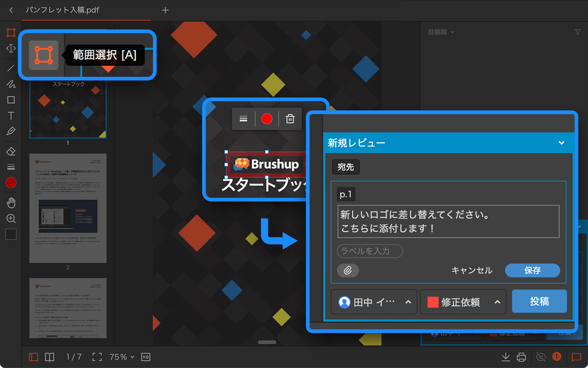Select the highlighter marker tool

click(11, 131)
